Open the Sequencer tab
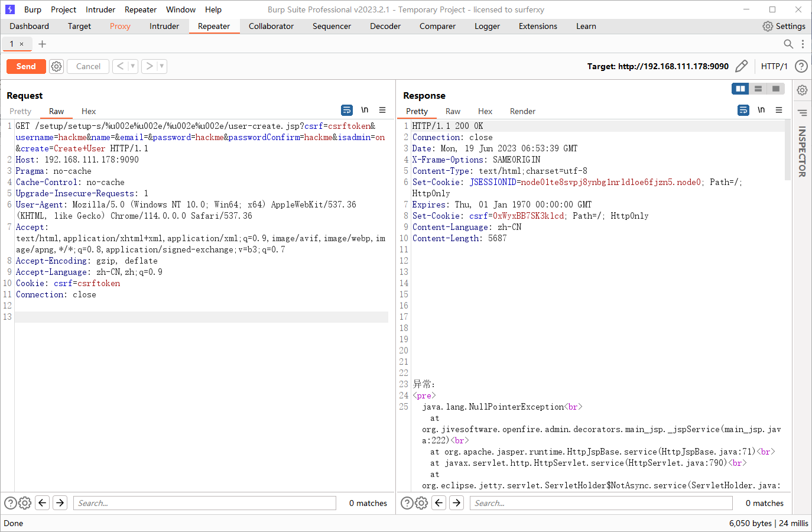The image size is (812, 532). tap(332, 26)
